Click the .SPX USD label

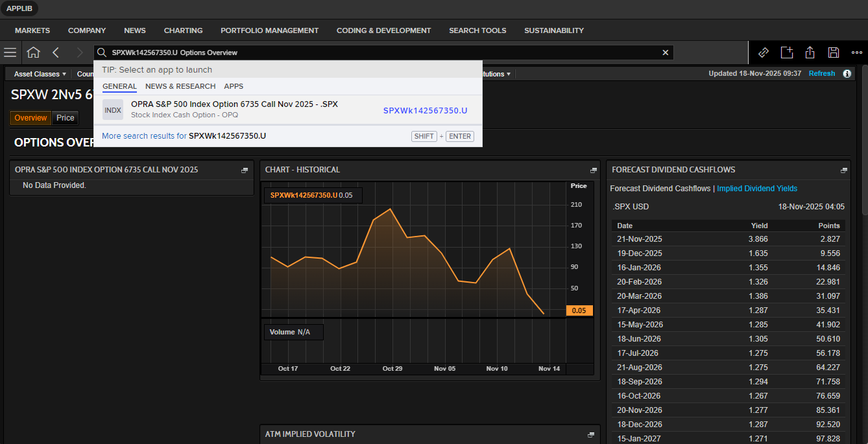[631, 207]
